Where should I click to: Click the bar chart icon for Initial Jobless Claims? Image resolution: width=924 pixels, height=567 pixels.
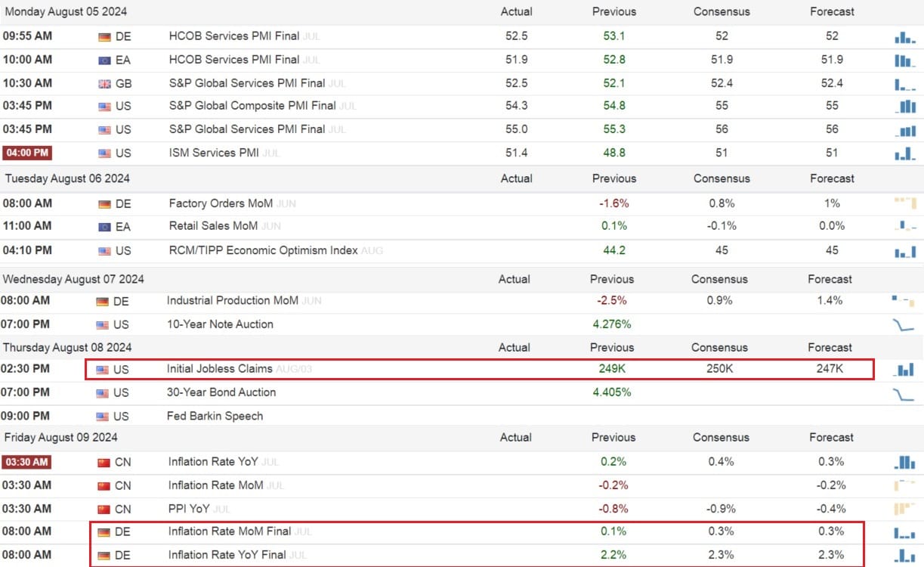coord(904,370)
